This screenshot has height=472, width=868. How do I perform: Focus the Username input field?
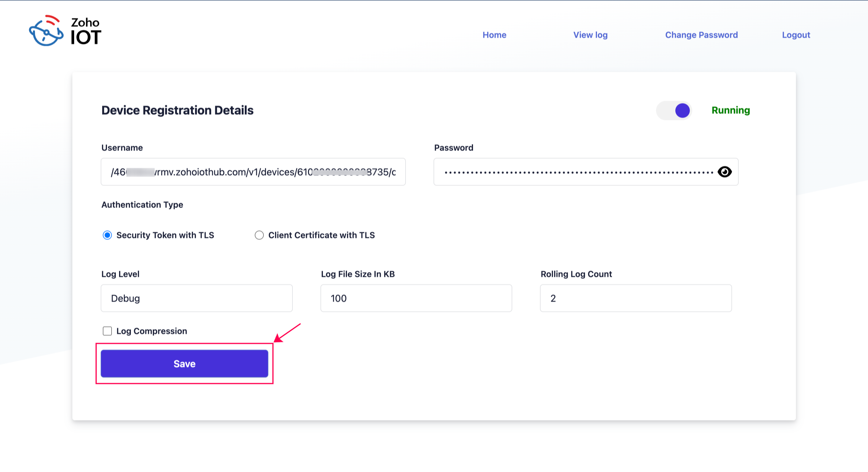[x=253, y=172]
